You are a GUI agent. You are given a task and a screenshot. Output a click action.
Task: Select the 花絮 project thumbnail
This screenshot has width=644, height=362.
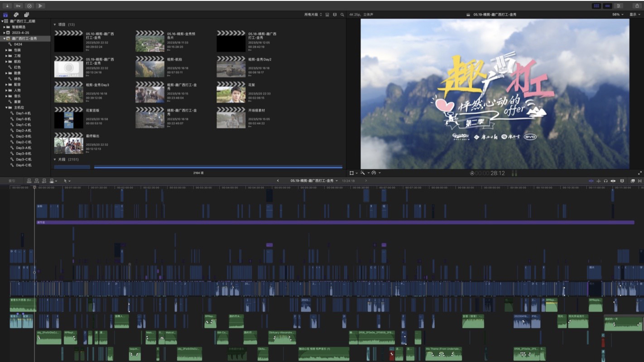tap(231, 92)
